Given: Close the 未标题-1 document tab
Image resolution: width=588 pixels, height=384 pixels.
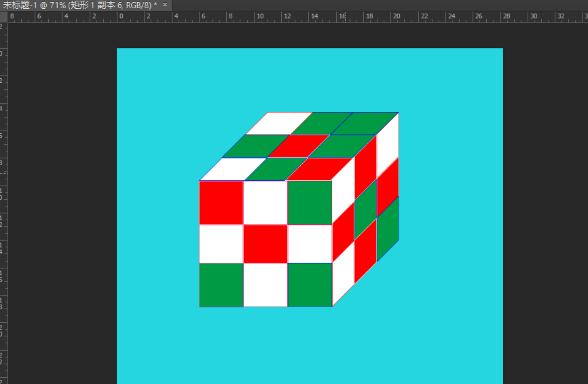Looking at the screenshot, I should [x=164, y=5].
